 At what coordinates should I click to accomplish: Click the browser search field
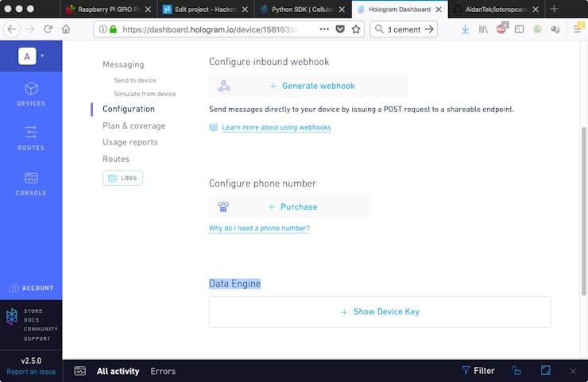pyautogui.click(x=404, y=29)
